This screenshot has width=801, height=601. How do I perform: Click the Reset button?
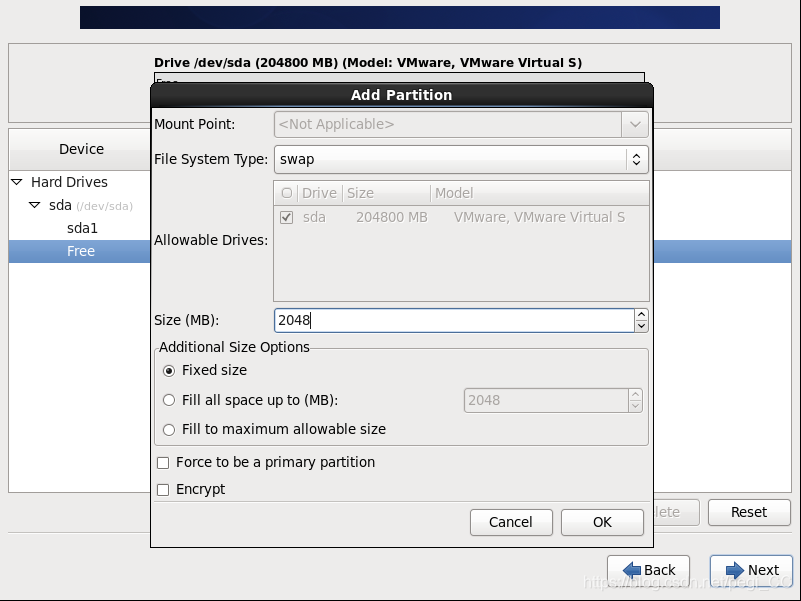coord(749,512)
